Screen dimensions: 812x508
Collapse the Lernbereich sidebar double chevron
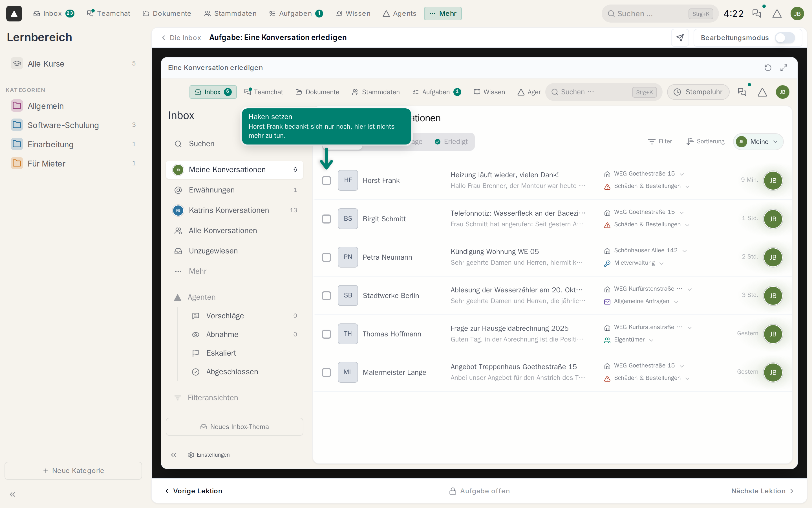[12, 494]
